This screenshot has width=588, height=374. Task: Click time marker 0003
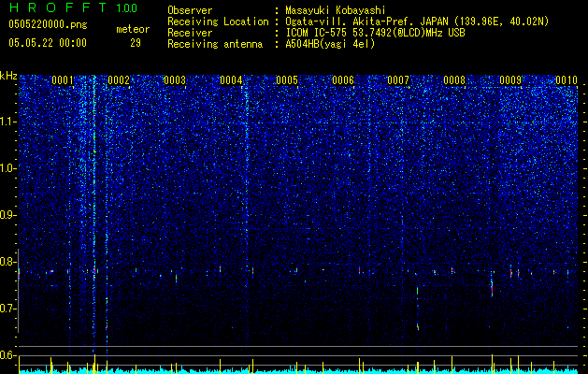tap(175, 80)
